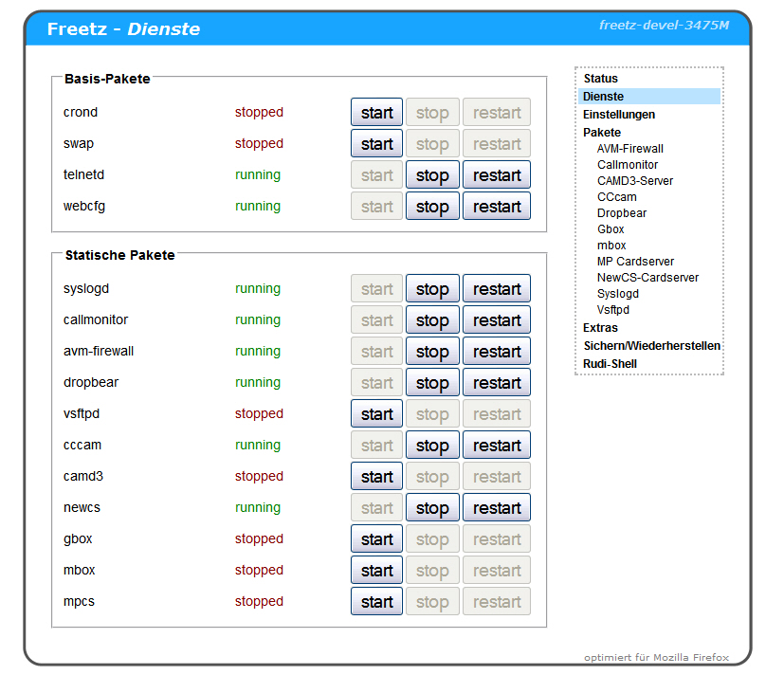784x693 pixels.
Task: Restart the webcfg service
Action: coord(497,207)
